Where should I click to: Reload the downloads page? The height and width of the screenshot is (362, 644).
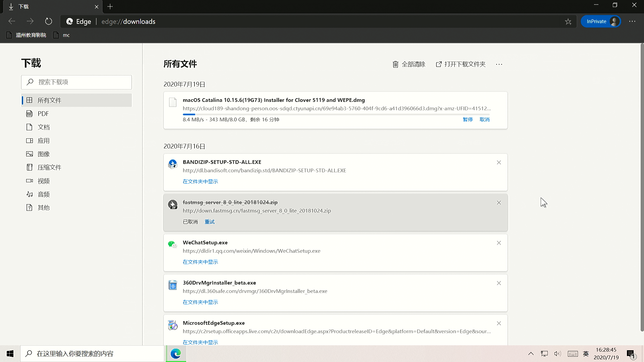pos(49,21)
